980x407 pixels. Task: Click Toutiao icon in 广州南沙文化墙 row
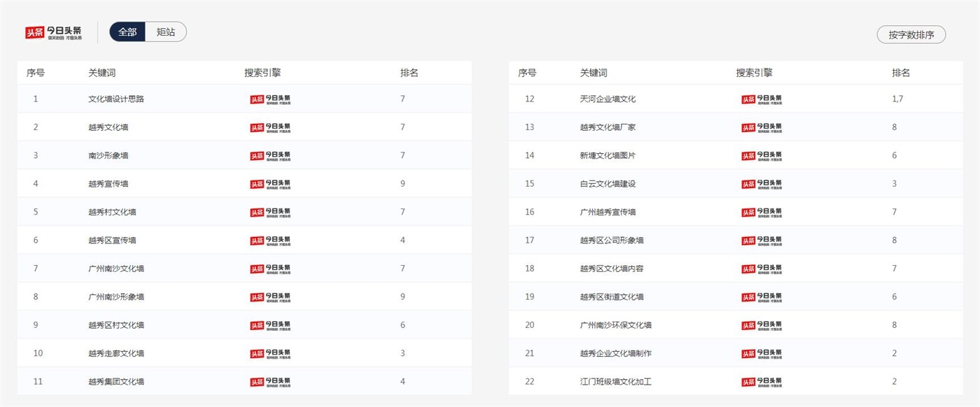click(x=270, y=269)
